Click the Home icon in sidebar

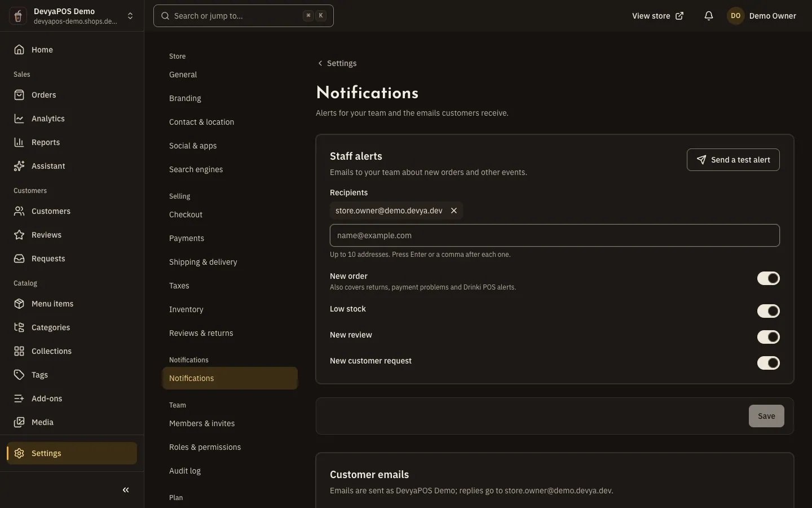click(x=19, y=50)
